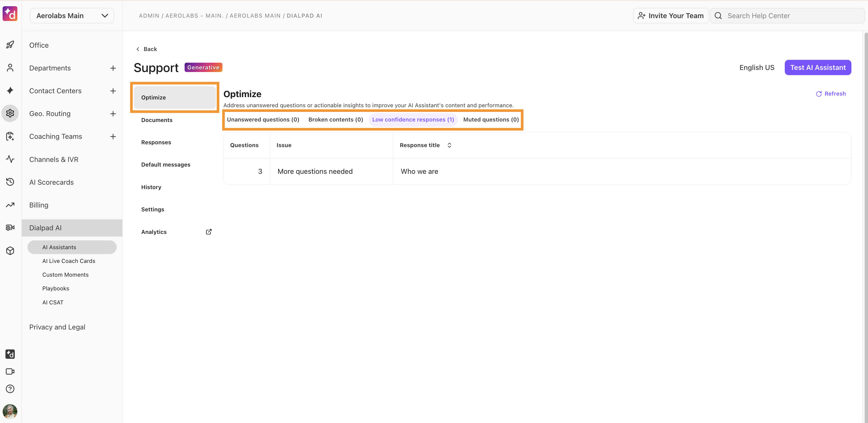Select Dialpad AI in navigation
Image resolution: width=868 pixels, height=423 pixels.
(72, 228)
